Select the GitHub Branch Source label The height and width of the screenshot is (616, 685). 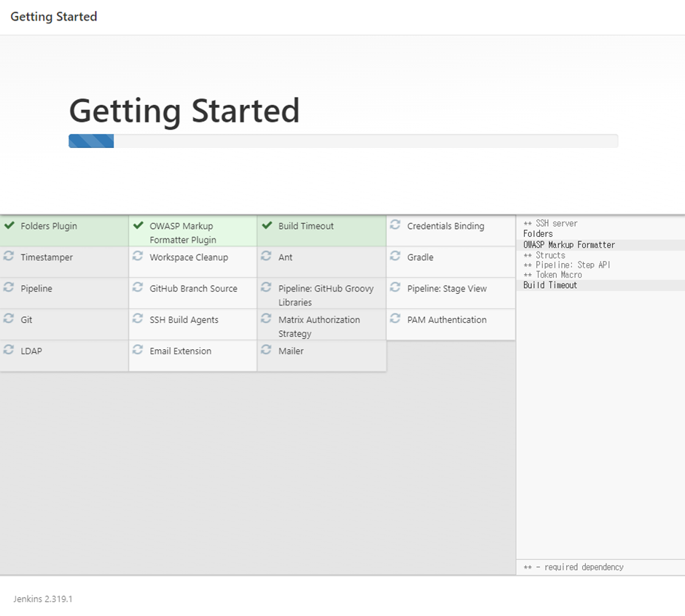click(194, 289)
